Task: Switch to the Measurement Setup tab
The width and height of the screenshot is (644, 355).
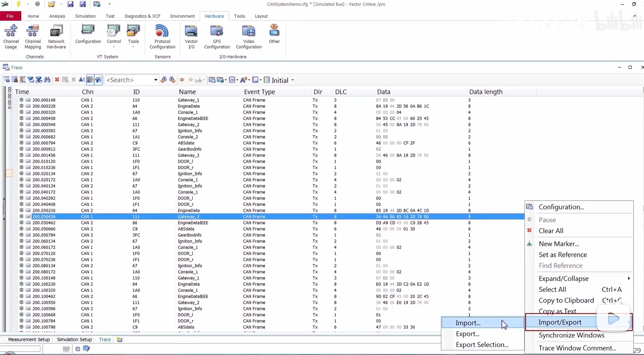Action: 29,339
